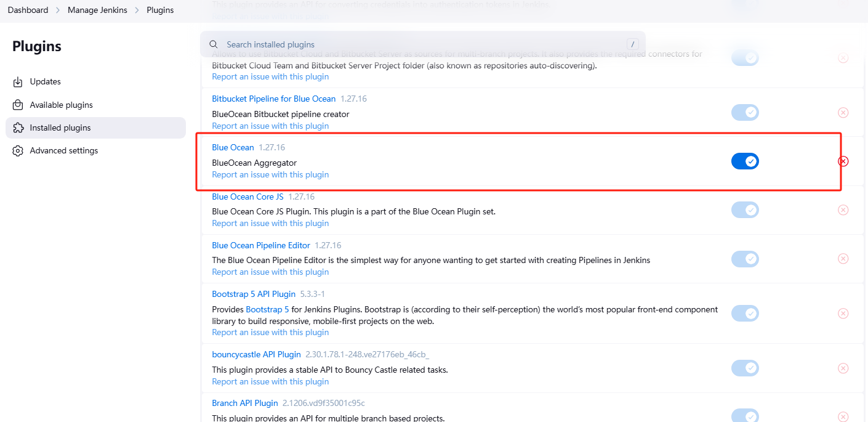Click the Advanced settings gear icon
The image size is (868, 422).
(x=18, y=151)
